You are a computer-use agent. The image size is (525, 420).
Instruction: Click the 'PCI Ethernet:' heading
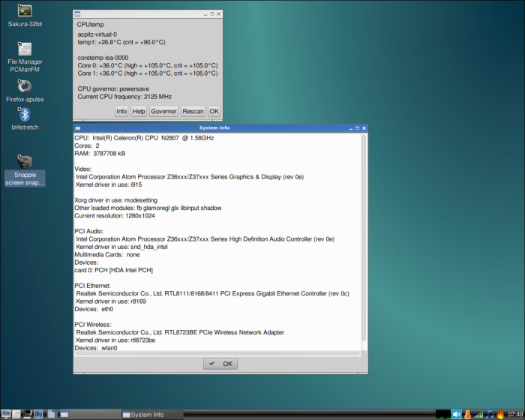click(x=92, y=286)
